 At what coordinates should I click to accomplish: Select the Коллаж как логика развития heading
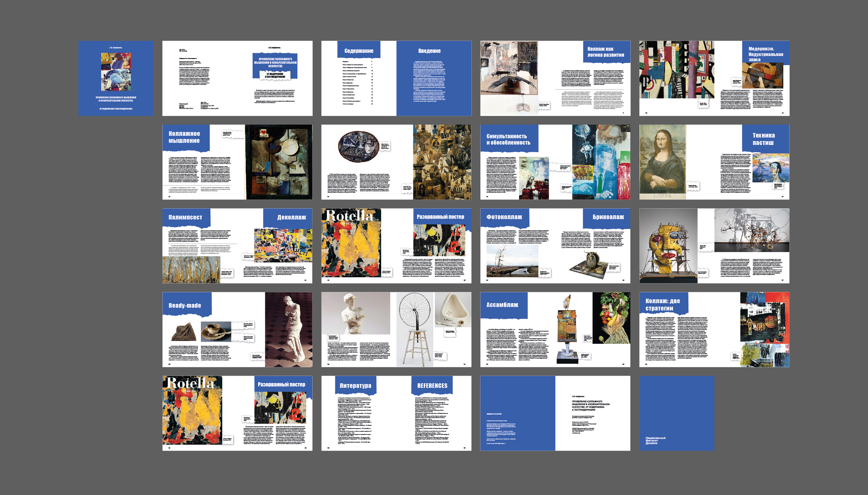[605, 52]
